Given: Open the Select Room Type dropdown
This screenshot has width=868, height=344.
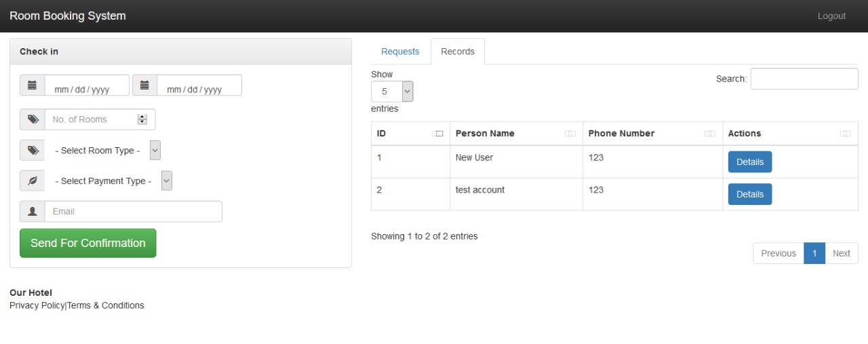Looking at the screenshot, I should pyautogui.click(x=155, y=151).
